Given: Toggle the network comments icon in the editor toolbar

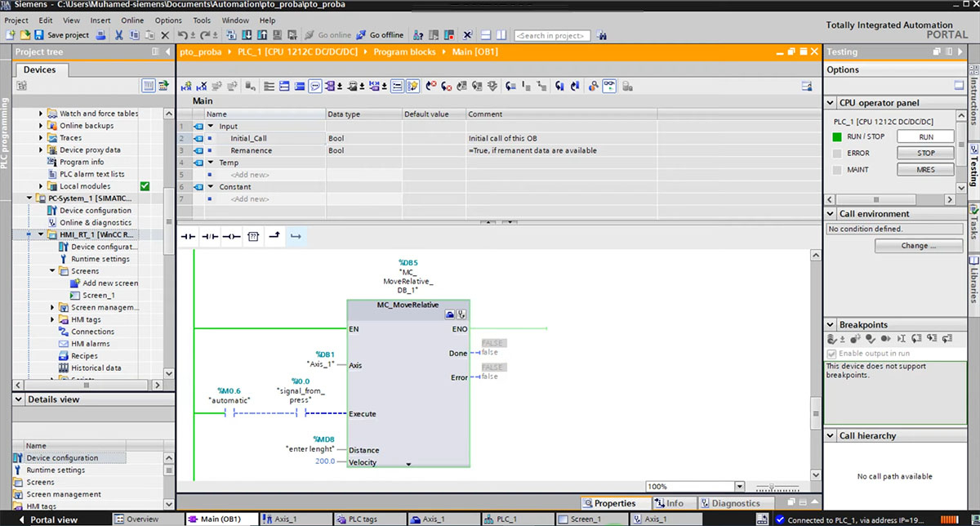Looking at the screenshot, I should [x=315, y=86].
